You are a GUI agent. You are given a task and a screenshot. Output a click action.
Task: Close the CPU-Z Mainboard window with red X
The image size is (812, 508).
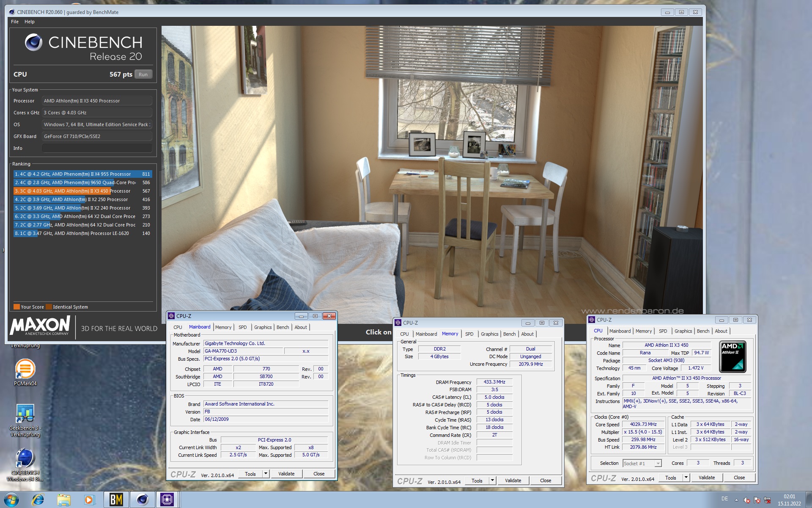(x=329, y=316)
